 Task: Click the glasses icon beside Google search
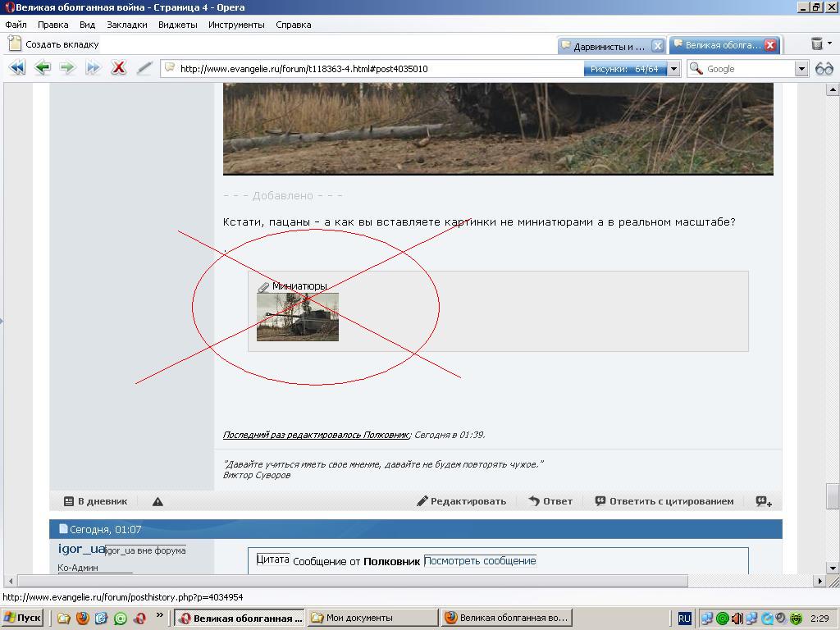coord(824,69)
